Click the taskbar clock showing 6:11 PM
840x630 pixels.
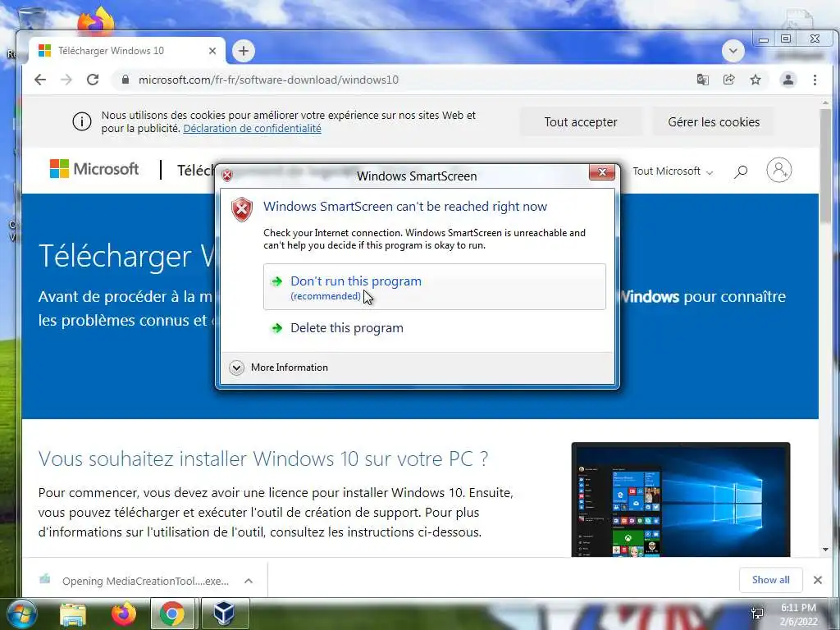click(x=798, y=614)
